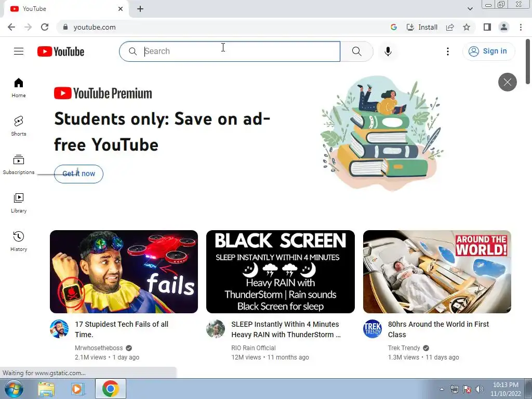The image size is (532, 399).
Task: Share this page icon
Action: pos(450,27)
